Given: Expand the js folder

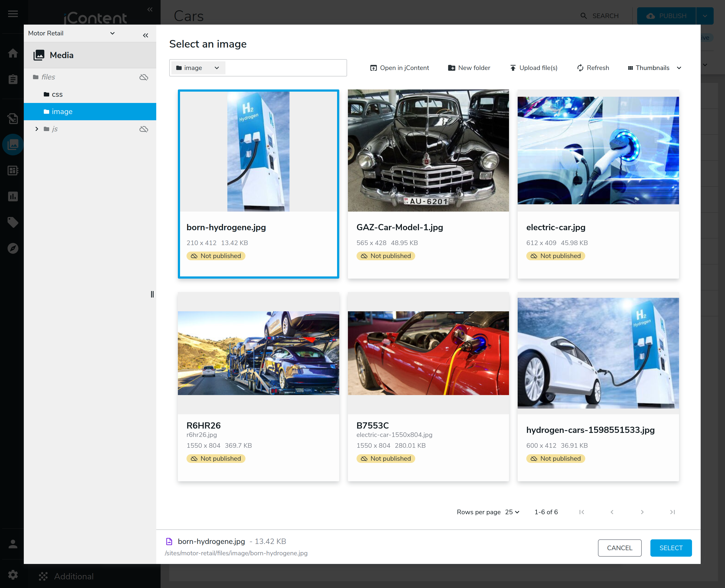Looking at the screenshot, I should pos(36,129).
